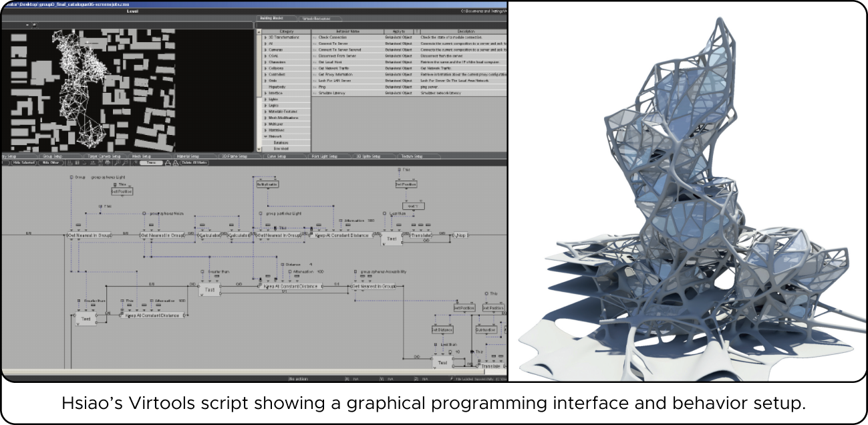
Task: Collapse the Network category
Action: (x=265, y=136)
